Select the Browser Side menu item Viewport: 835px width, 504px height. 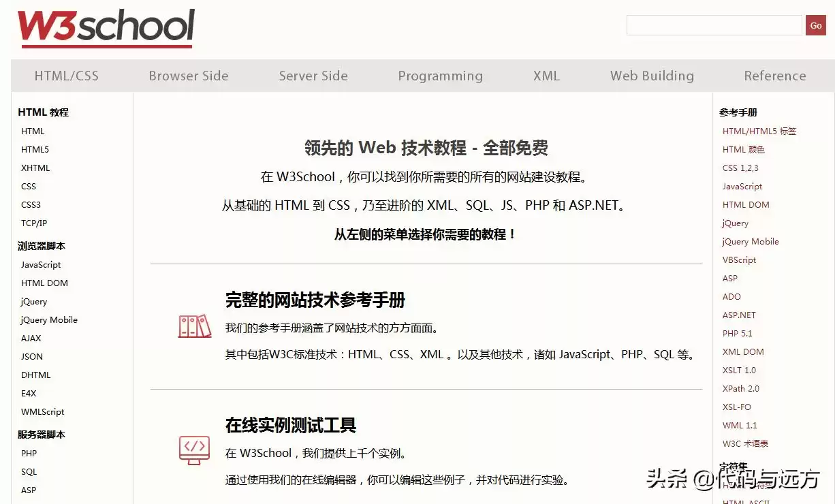pyautogui.click(x=188, y=76)
